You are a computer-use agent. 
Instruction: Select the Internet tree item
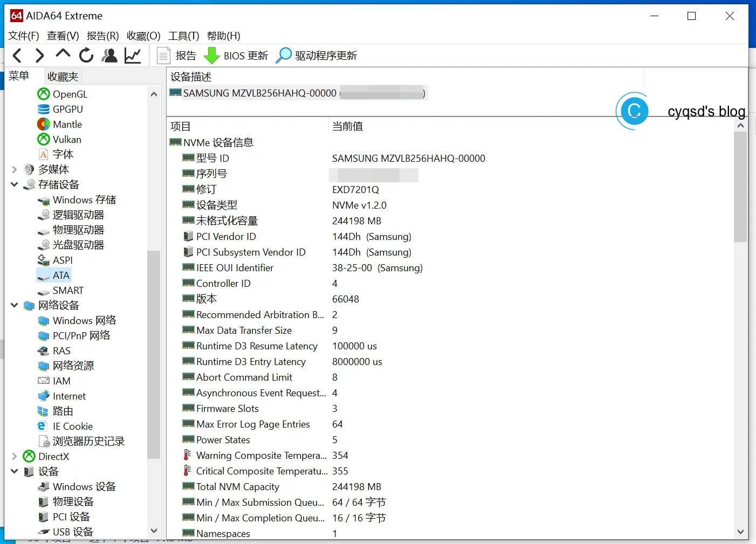tap(61, 396)
